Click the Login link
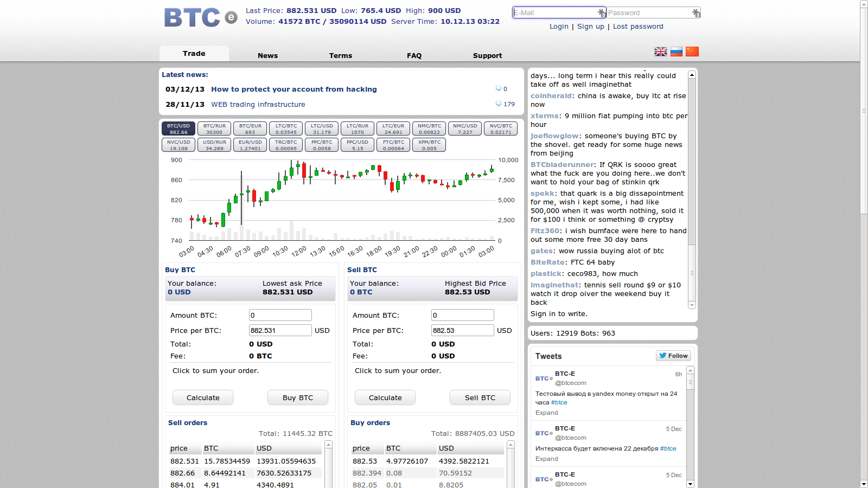 559,26
